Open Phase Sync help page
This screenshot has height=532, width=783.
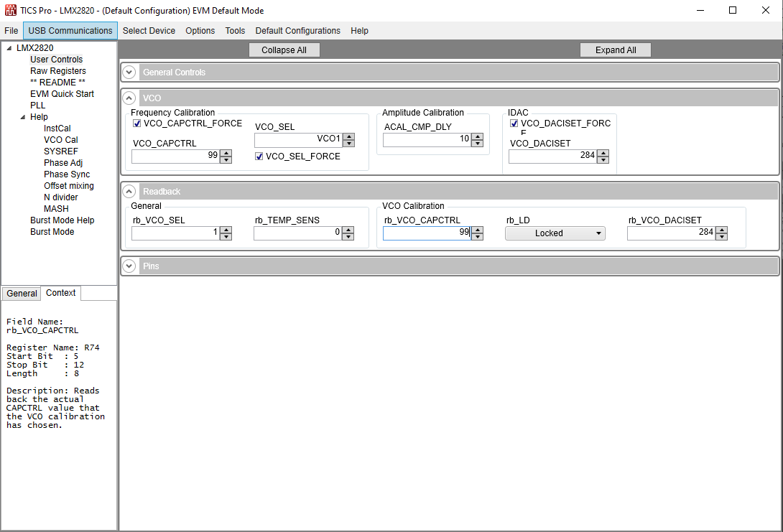click(x=67, y=174)
